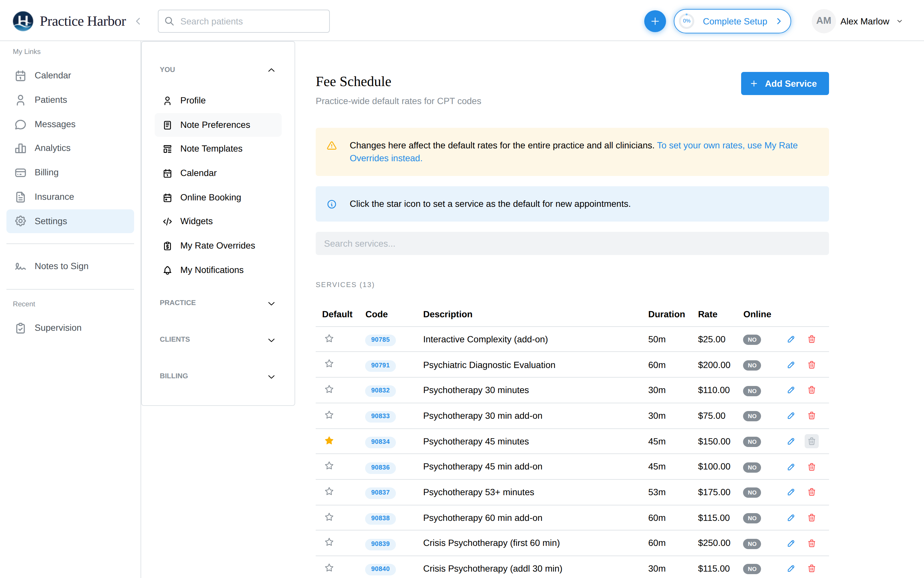Image resolution: width=924 pixels, height=578 pixels.
Task: Open Calendar in My Links sidebar
Action: (x=70, y=75)
